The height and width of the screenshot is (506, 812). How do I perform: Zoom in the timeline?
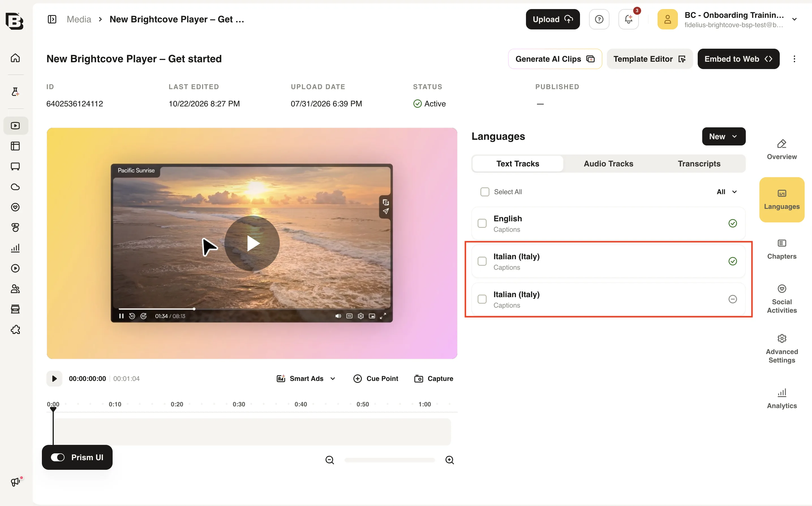(450, 460)
